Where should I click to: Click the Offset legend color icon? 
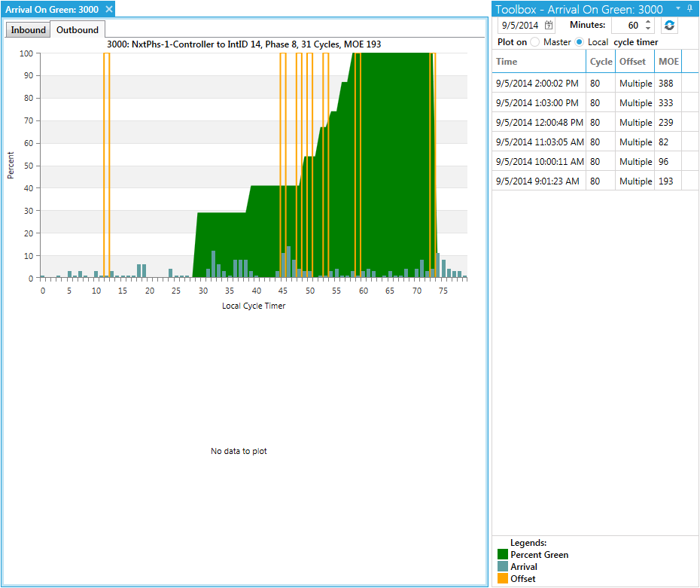pyautogui.click(x=503, y=579)
